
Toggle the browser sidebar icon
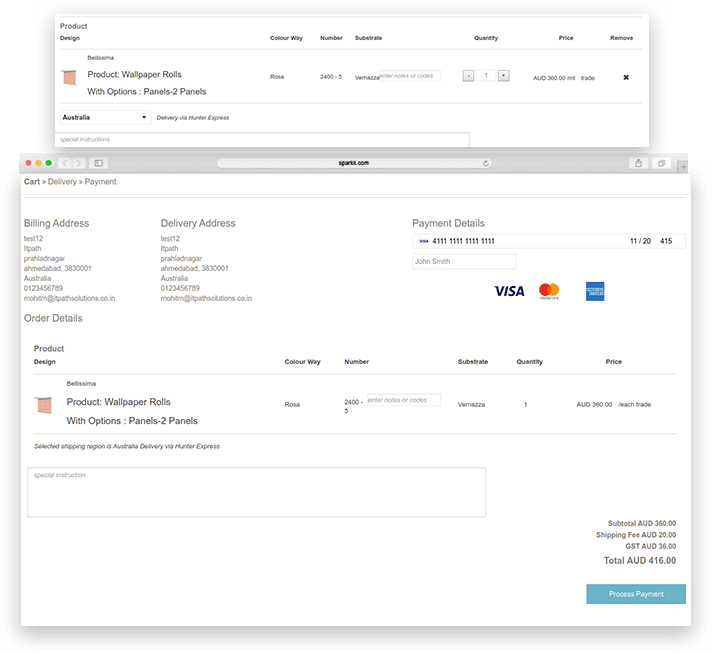click(99, 163)
